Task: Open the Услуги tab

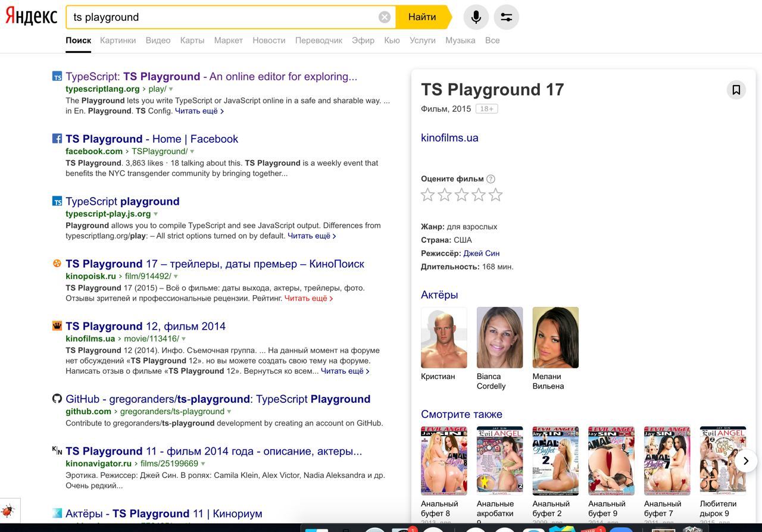Action: coord(423,40)
